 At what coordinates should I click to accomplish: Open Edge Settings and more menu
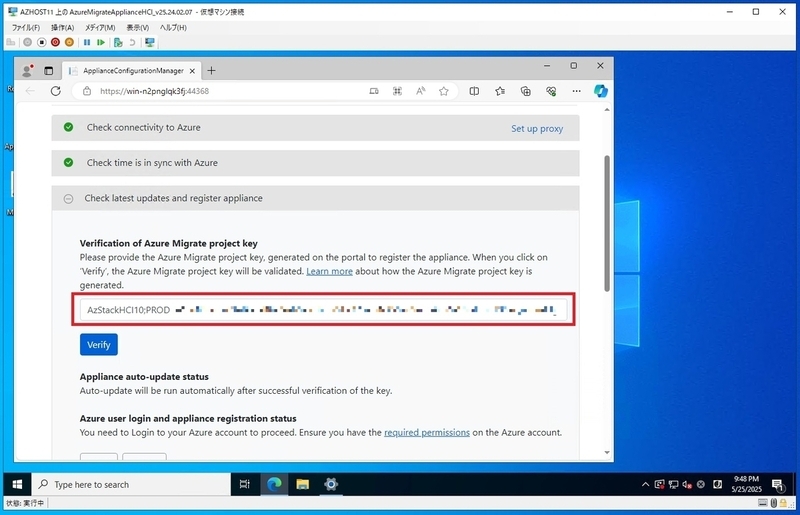coord(577,91)
